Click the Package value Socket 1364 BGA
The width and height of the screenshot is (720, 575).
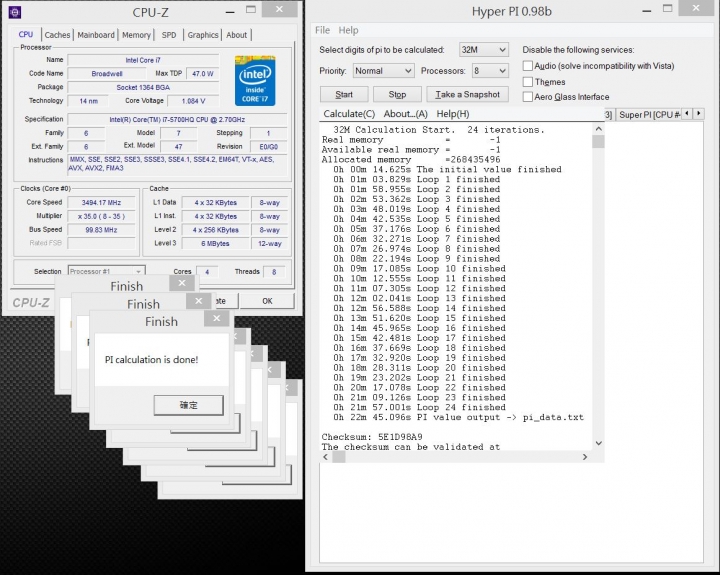click(x=143, y=87)
